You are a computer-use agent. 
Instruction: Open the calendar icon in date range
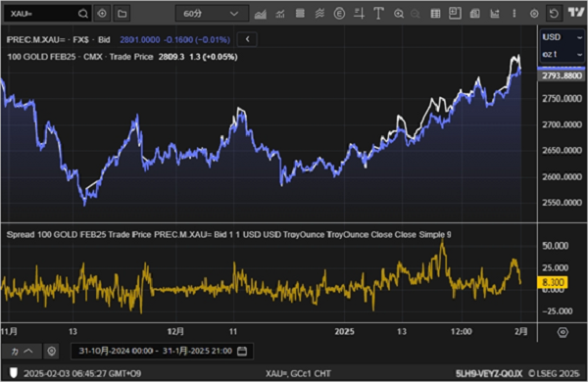point(242,352)
